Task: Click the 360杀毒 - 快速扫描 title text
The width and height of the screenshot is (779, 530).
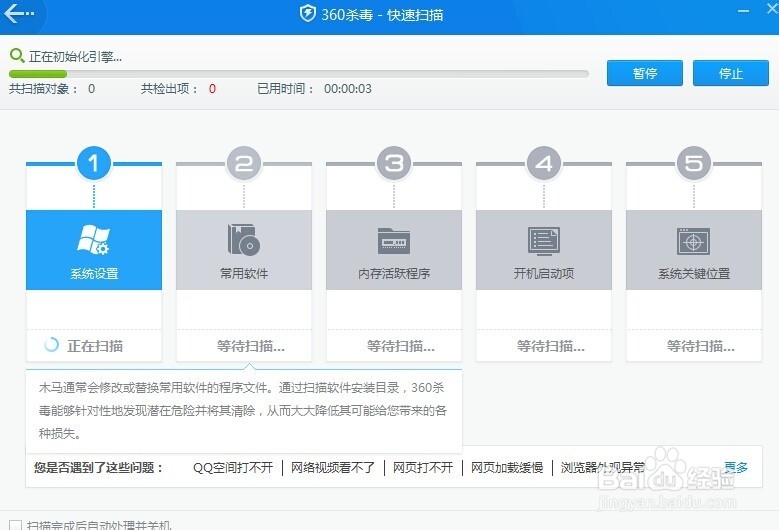Action: (382, 15)
